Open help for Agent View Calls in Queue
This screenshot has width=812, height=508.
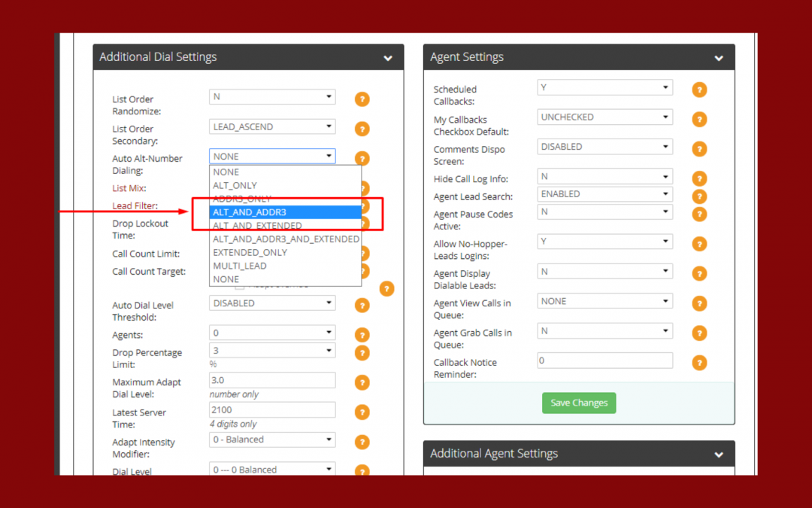pos(699,303)
